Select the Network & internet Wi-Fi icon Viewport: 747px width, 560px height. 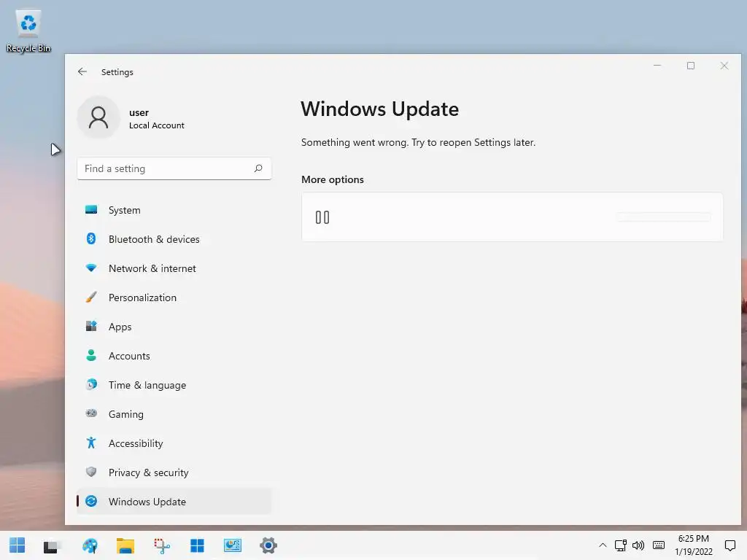91,268
